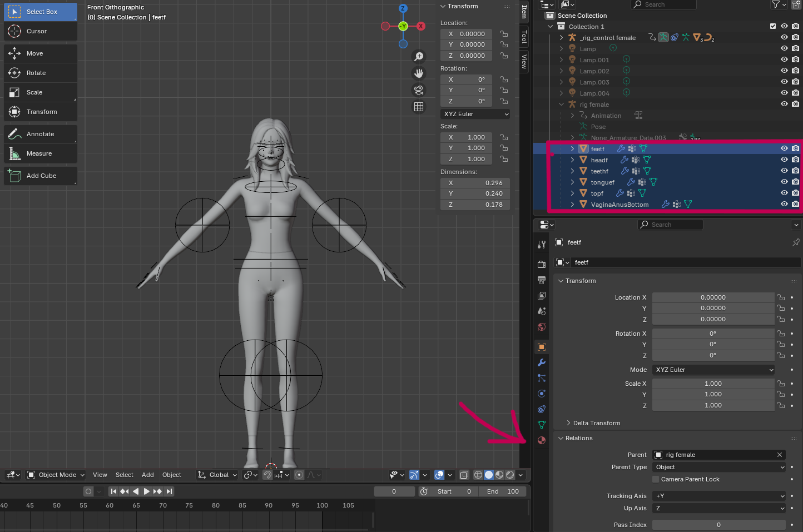
Task: Hide Lamp.002 in the viewport
Action: click(x=784, y=71)
